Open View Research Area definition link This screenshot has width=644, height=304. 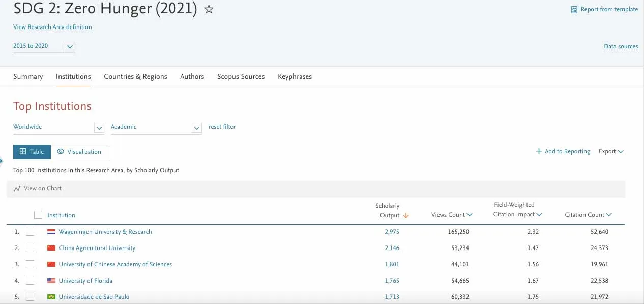[52, 27]
